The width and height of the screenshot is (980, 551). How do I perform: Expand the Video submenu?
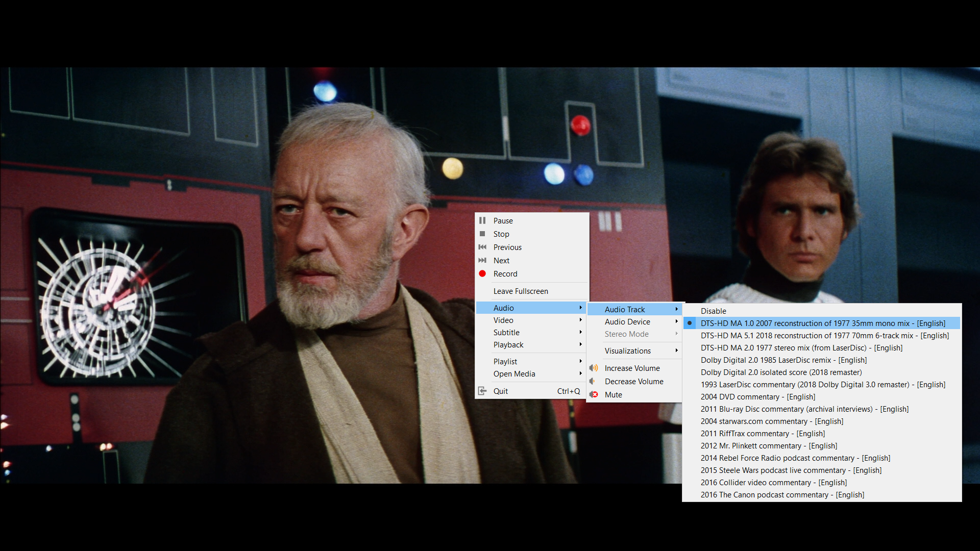click(x=532, y=320)
